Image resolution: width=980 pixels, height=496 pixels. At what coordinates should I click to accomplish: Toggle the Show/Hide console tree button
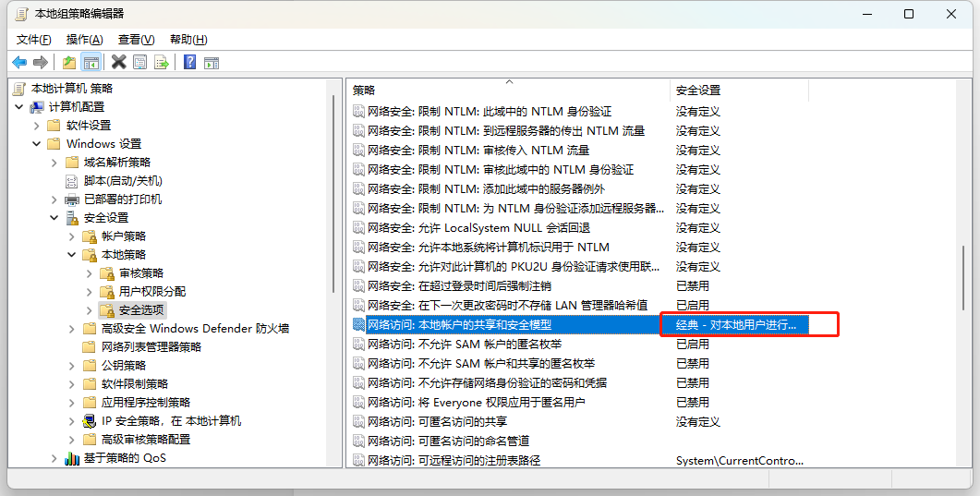click(91, 63)
